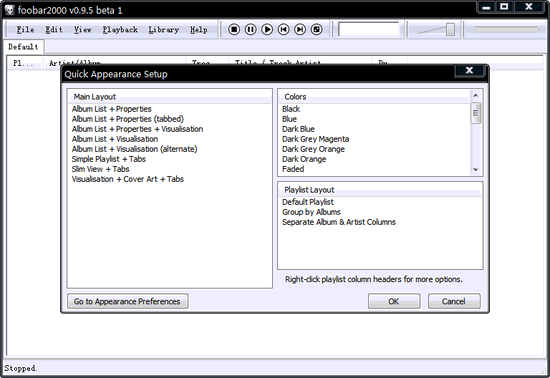Choose Dark Grey Magenta colors

point(315,139)
